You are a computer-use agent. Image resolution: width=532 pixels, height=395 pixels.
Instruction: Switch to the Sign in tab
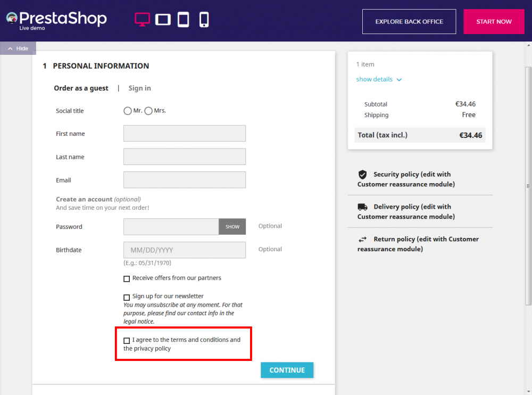139,88
